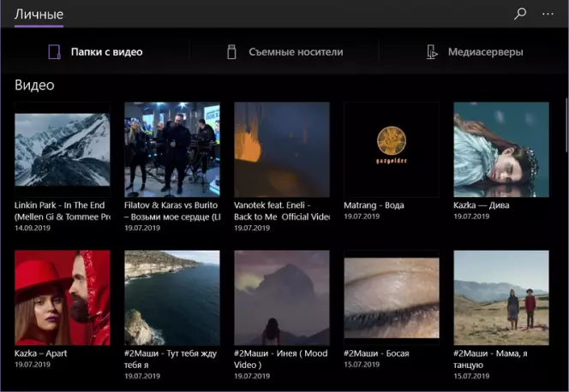Switch to the Личные tab

coord(39,15)
